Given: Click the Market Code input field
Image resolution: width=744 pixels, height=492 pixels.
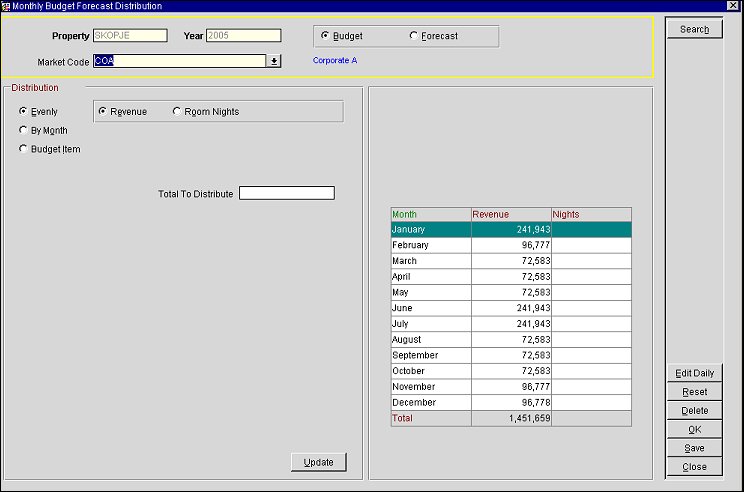Looking at the screenshot, I should 178,61.
